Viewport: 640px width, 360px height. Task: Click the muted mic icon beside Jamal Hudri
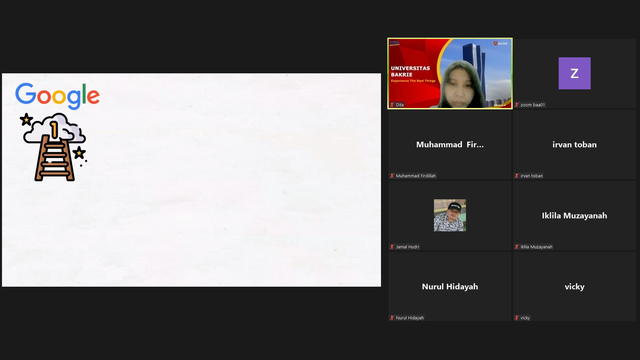[392, 247]
